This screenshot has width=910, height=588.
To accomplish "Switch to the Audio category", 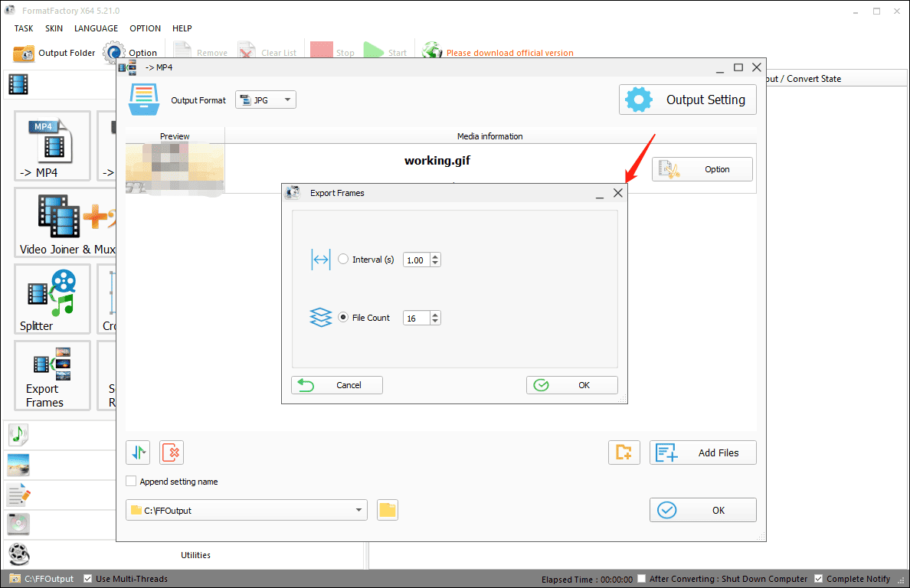I will coord(18,434).
